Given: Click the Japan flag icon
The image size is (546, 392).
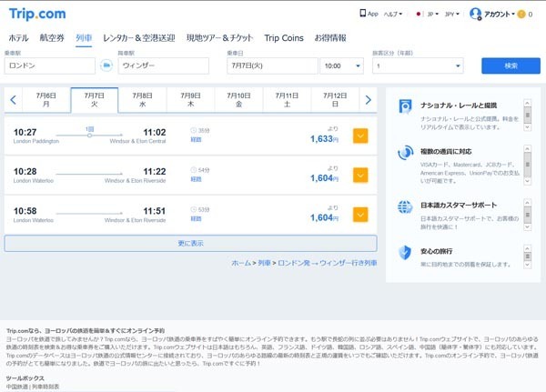Looking at the screenshot, I should click(419, 15).
